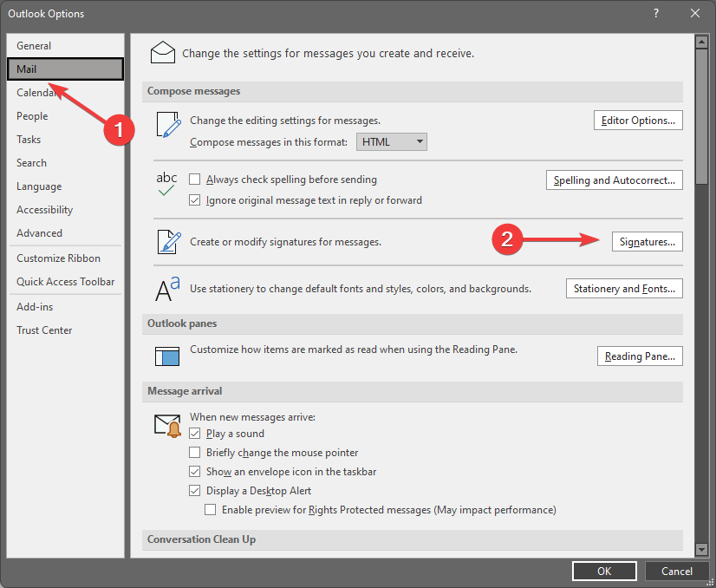
Task: Click the Outlook panes section header
Action: (x=413, y=323)
